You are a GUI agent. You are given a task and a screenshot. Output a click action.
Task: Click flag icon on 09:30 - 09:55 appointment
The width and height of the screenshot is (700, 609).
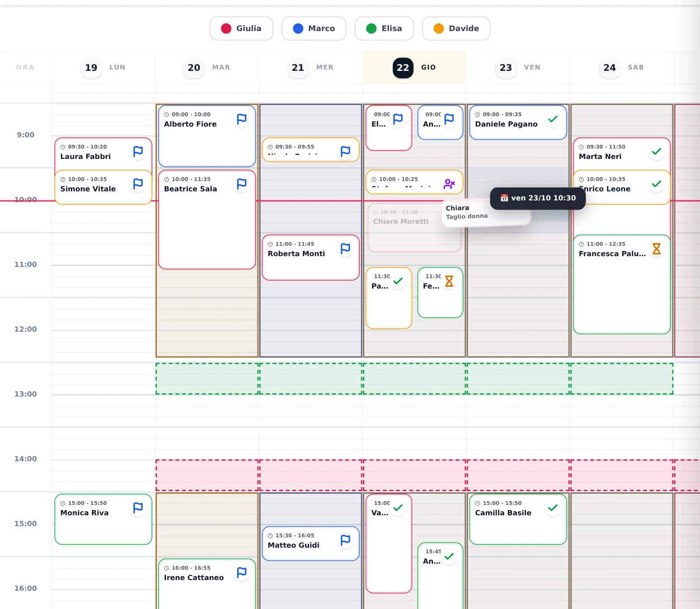346,152
